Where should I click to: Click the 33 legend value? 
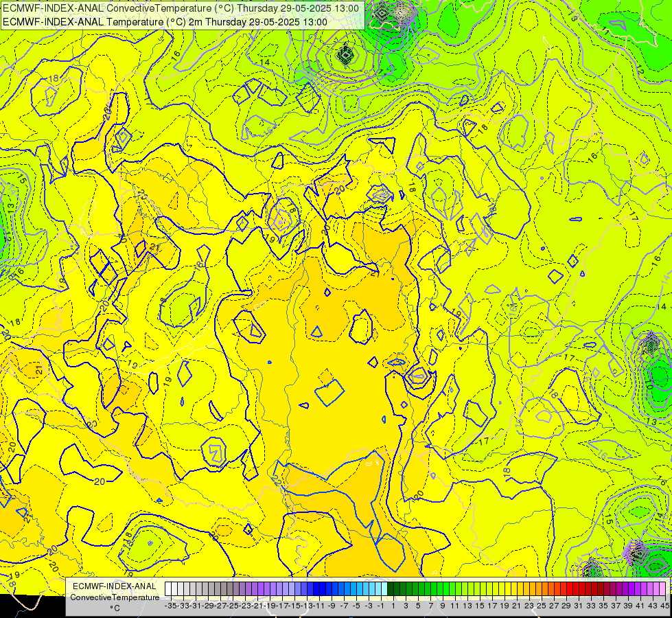(x=591, y=606)
